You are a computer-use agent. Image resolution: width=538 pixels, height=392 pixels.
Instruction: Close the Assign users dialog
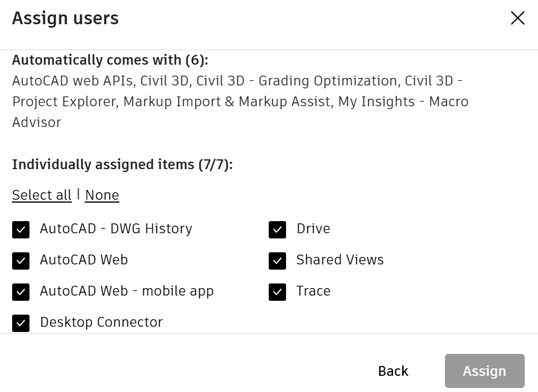(517, 18)
